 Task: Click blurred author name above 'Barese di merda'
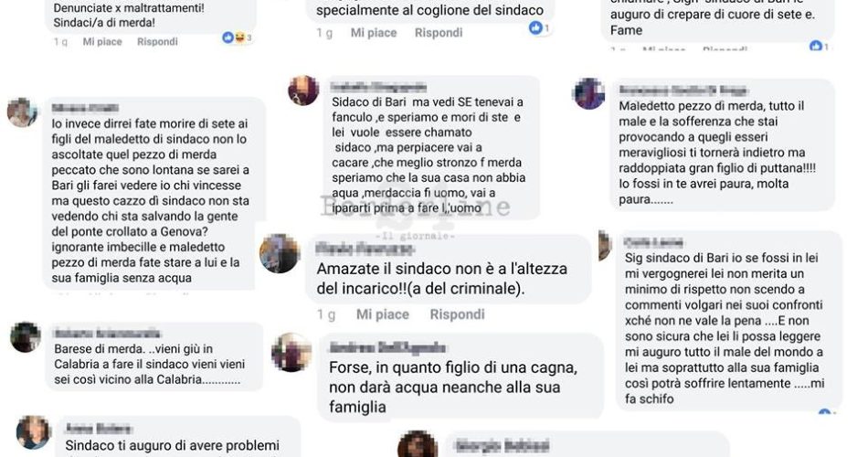click(x=108, y=334)
